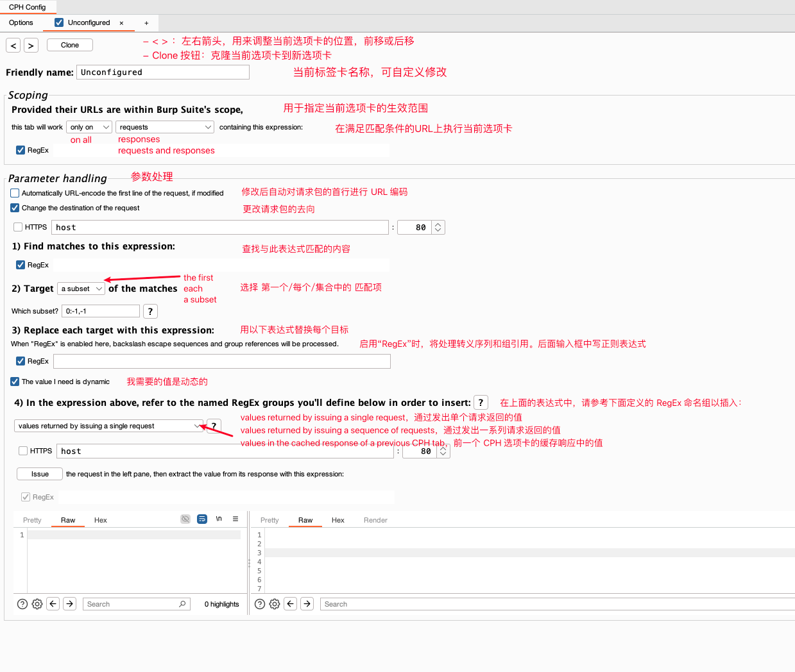Screen dimensions: 795x672
Task: Uncheck Change the destination of the request
Action: point(15,208)
